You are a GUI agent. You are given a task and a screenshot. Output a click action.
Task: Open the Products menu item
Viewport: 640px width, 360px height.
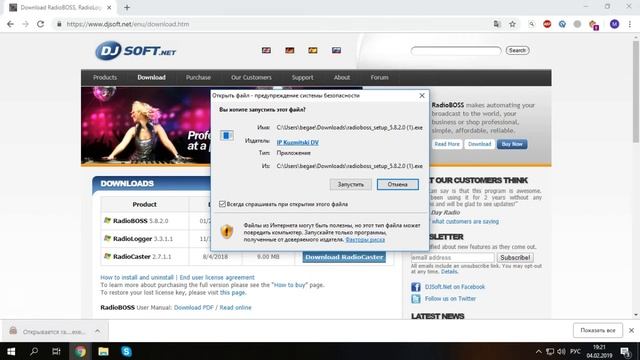tap(104, 77)
